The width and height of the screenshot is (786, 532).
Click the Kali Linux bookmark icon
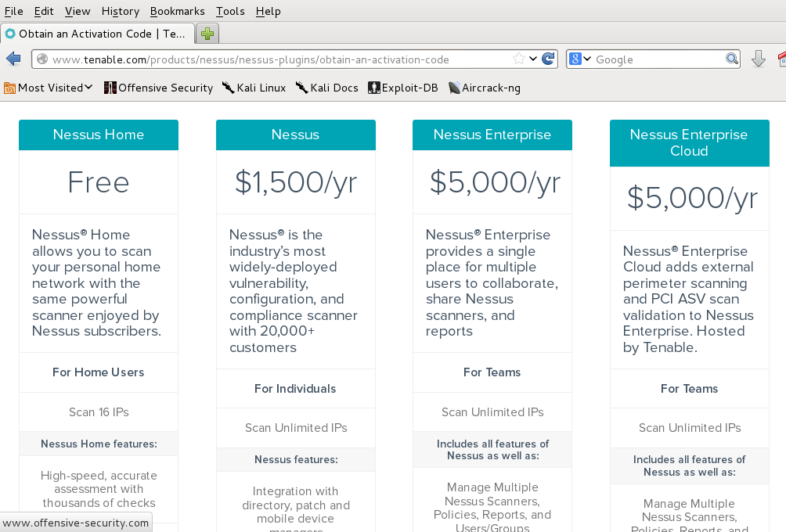pyautogui.click(x=229, y=88)
